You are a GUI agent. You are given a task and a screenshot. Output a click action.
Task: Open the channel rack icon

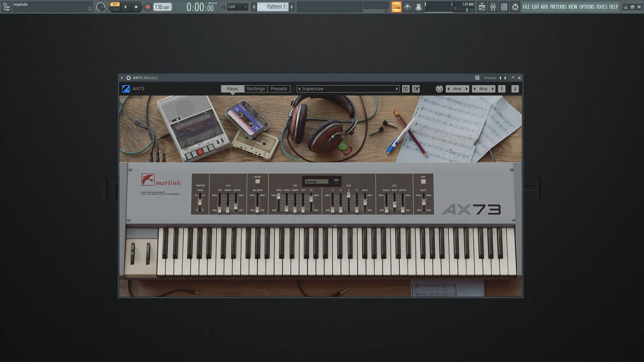coord(504,7)
